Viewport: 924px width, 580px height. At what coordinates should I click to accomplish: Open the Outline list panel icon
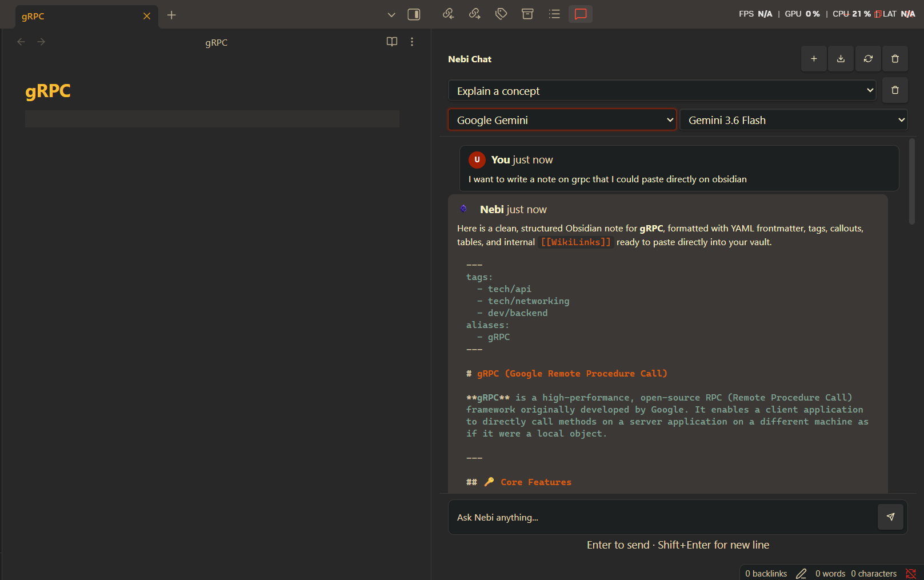pos(554,14)
